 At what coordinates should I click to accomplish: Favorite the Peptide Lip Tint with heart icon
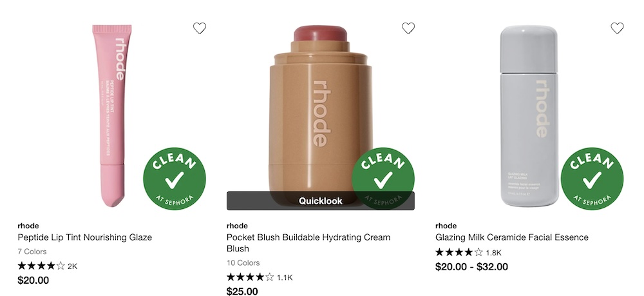[200, 28]
